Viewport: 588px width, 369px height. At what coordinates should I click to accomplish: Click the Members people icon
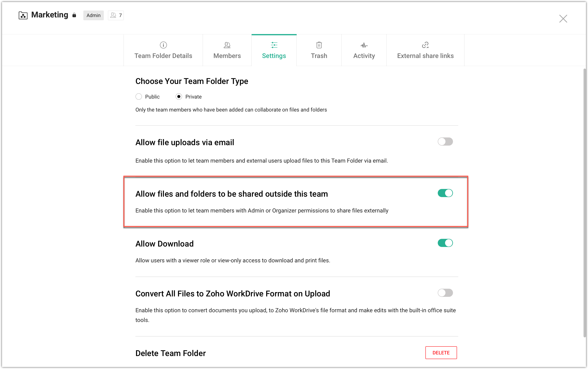pos(227,45)
